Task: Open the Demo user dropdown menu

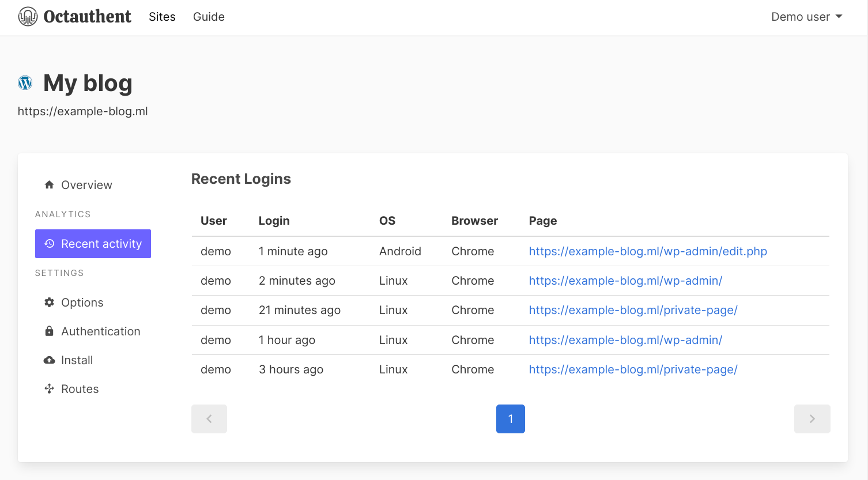Action: pyautogui.click(x=807, y=17)
